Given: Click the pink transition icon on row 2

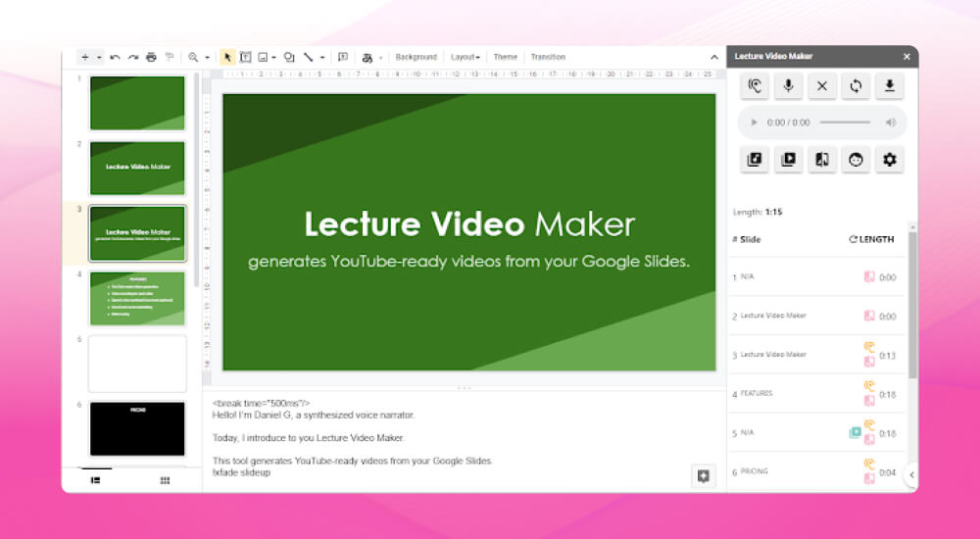Looking at the screenshot, I should (869, 316).
